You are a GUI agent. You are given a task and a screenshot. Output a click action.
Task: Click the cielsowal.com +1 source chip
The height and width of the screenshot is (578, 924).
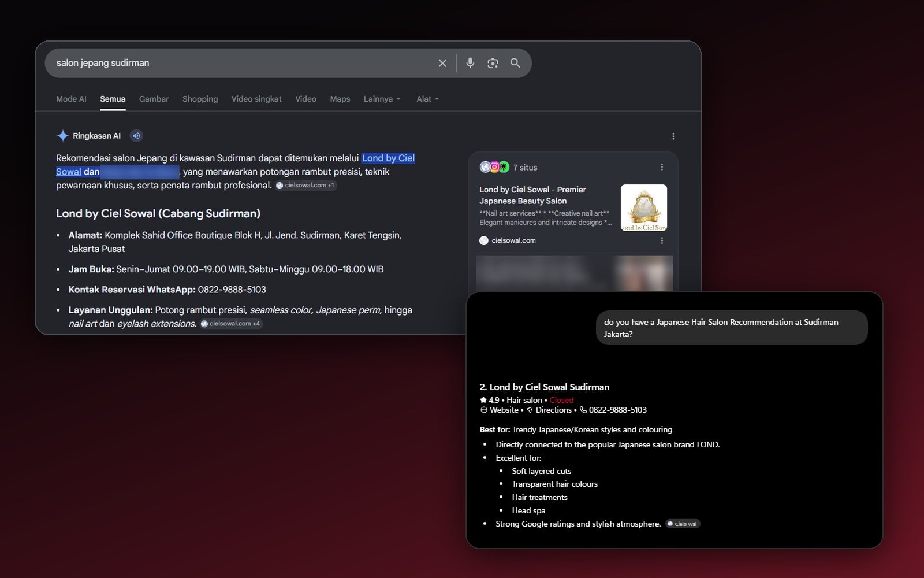pyautogui.click(x=305, y=186)
